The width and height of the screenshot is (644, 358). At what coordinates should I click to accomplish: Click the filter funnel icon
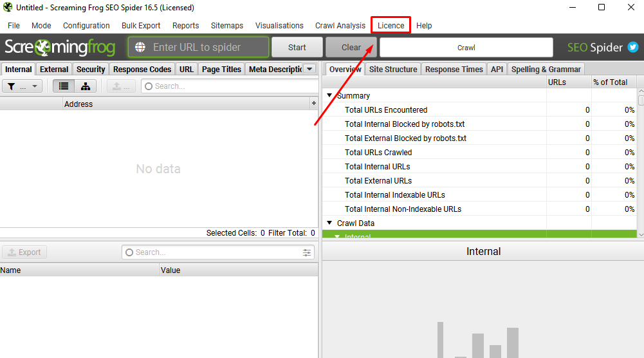coord(12,86)
